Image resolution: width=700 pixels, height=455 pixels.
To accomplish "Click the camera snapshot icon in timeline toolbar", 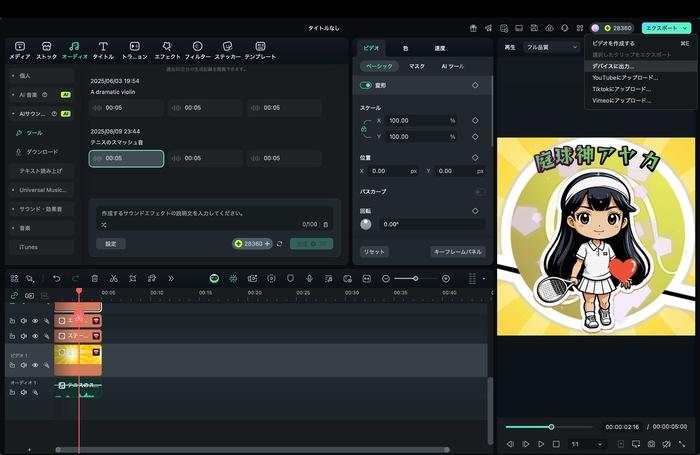I will 252,279.
